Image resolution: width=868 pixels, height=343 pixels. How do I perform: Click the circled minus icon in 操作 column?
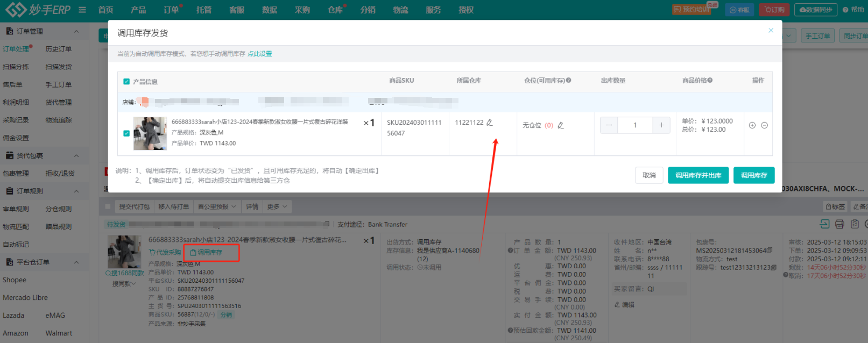764,125
